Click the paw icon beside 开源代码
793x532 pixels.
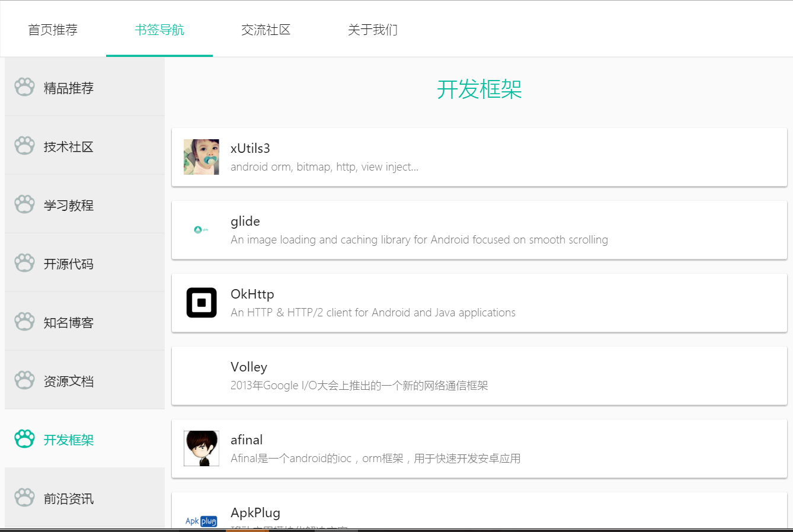click(x=24, y=263)
